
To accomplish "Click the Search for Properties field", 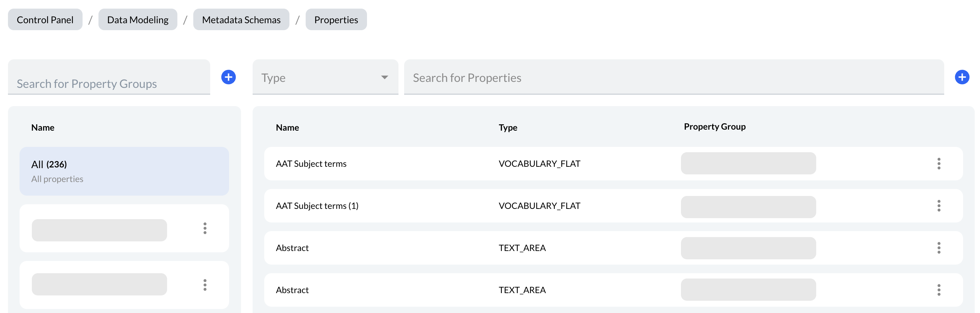I will coord(533,77).
